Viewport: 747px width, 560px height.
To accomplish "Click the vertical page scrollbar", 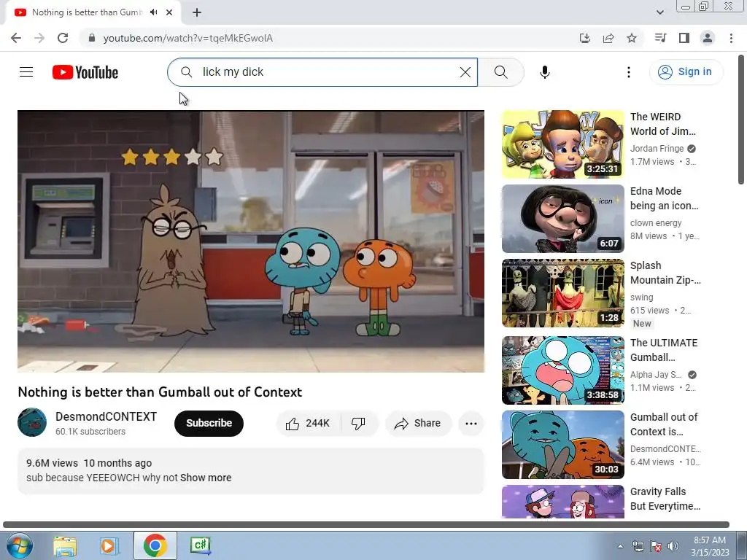I will pos(741,119).
